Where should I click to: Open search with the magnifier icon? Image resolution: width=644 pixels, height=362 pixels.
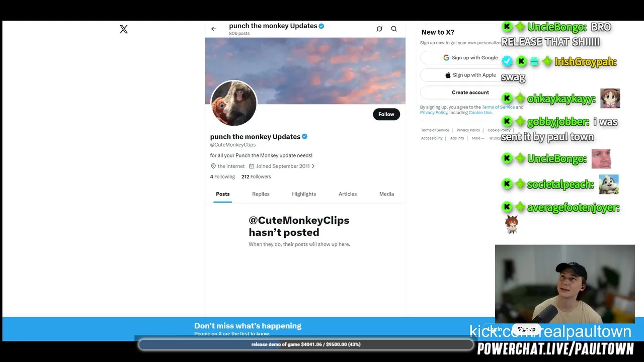click(394, 29)
